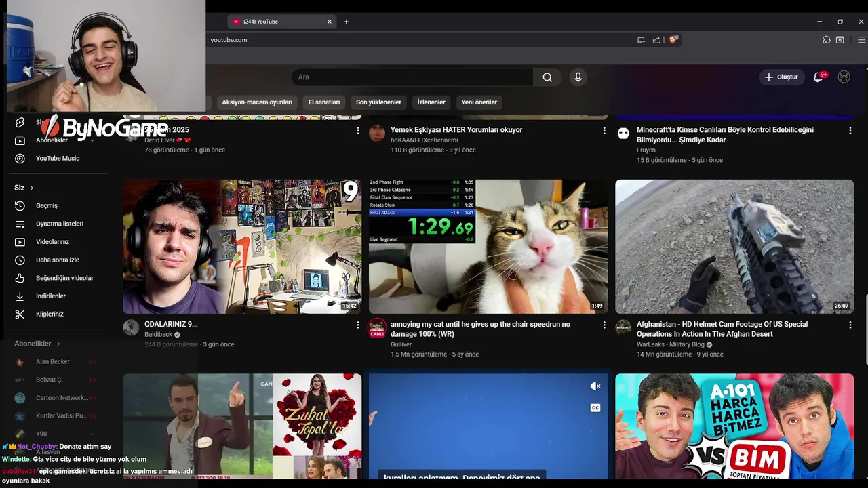868x488 pixels.
Task: Play A-101 vs BİM video thumbnail
Action: (734, 426)
